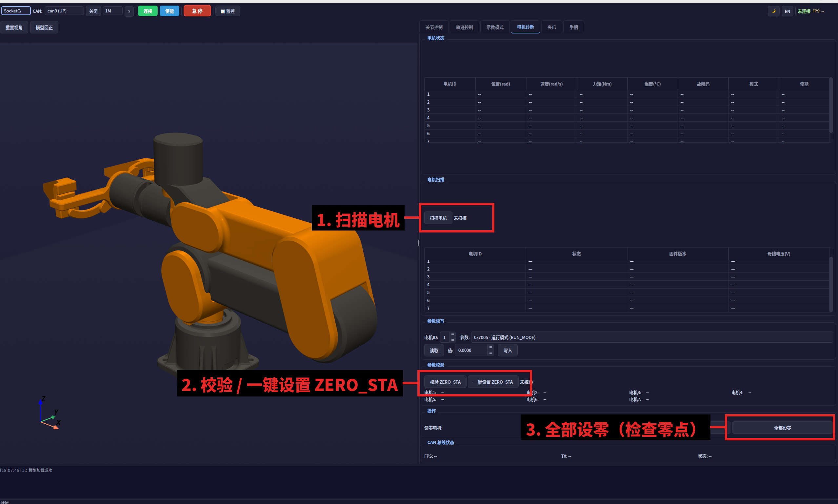The image size is (838, 504).
Task: Click the 校验 ZERO_STA button
Action: click(x=446, y=382)
